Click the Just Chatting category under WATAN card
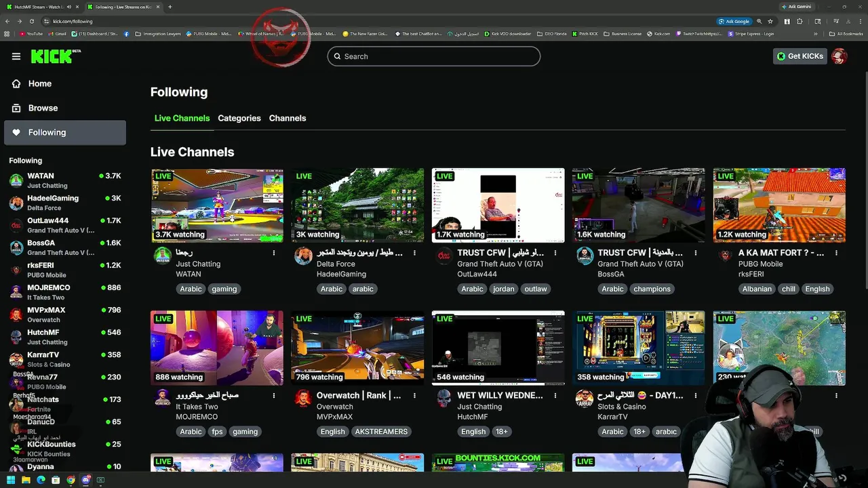 pos(198,264)
